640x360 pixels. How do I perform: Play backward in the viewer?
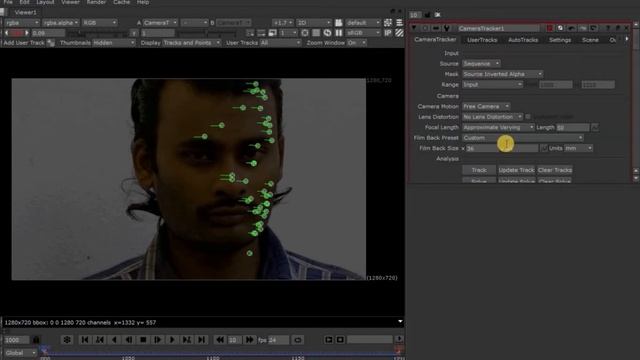coord(114,340)
